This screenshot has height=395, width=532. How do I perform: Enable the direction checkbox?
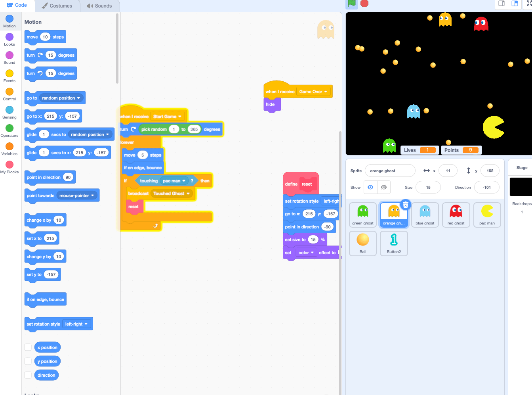[x=28, y=375]
